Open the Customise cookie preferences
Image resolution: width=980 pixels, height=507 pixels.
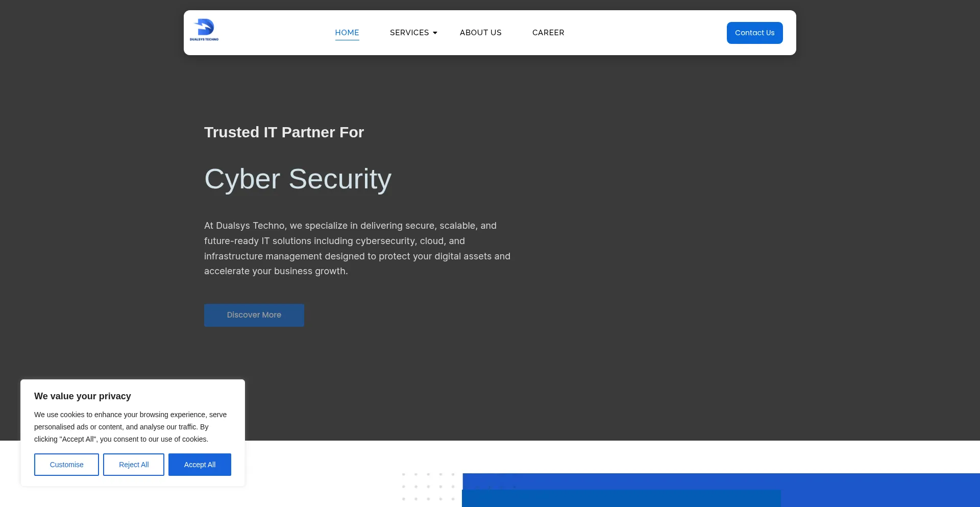click(66, 465)
